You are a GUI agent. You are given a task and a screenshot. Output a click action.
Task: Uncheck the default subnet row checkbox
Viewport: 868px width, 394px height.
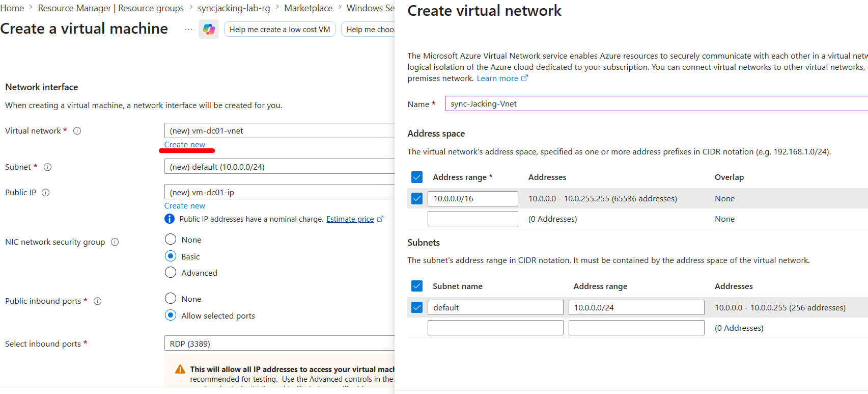pos(417,308)
